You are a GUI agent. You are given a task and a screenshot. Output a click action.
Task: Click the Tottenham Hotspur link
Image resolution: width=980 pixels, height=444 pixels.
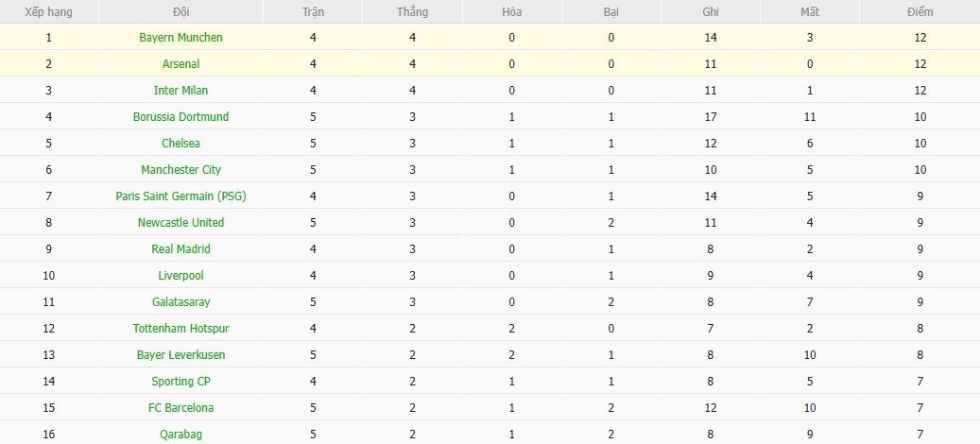tap(181, 329)
